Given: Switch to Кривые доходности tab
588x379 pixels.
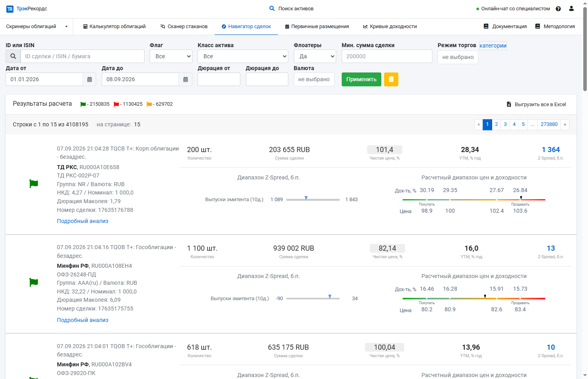Looking at the screenshot, I should click(x=390, y=27).
